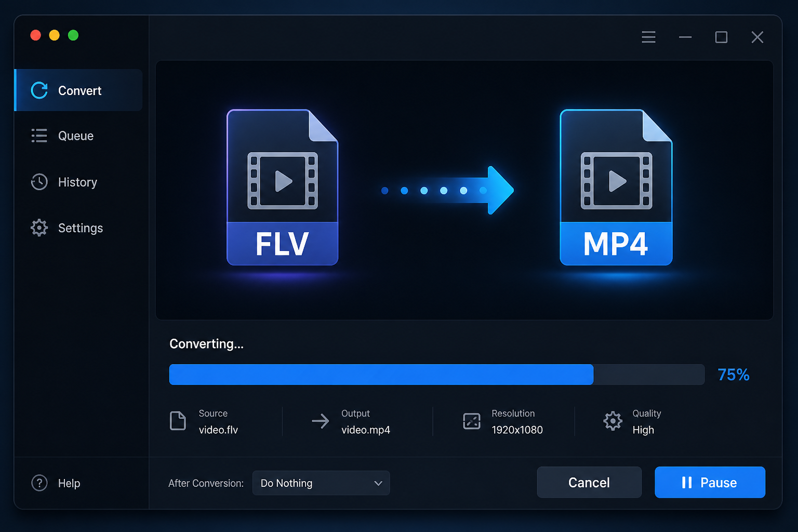Click the Source document icon
The height and width of the screenshot is (532, 798).
(178, 421)
